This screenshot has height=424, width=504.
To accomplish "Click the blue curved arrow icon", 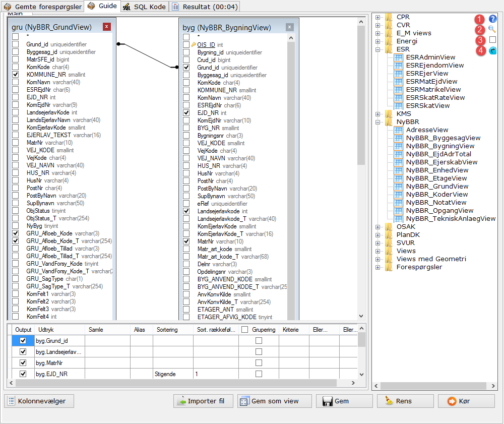I will [x=492, y=50].
